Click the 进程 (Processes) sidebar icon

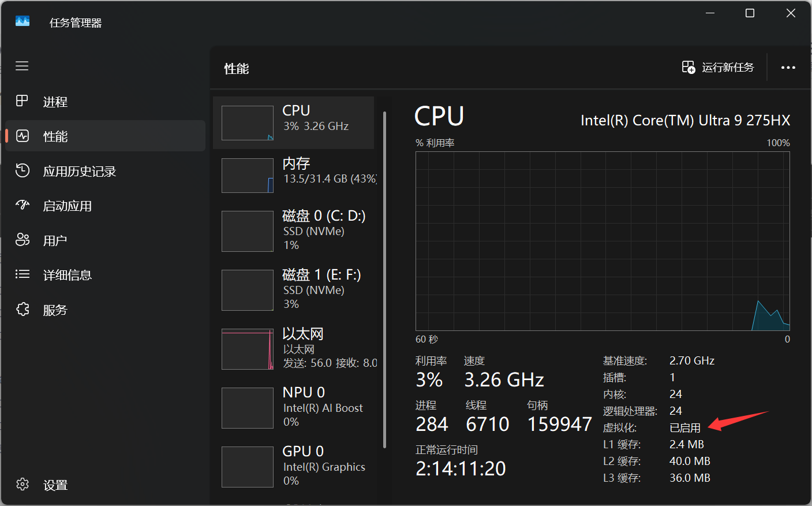[x=22, y=101]
